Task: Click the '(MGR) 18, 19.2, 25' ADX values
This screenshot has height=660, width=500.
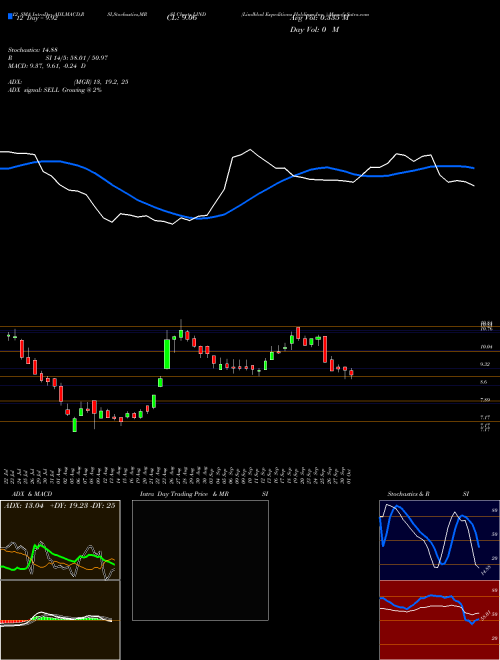Action: (x=101, y=82)
